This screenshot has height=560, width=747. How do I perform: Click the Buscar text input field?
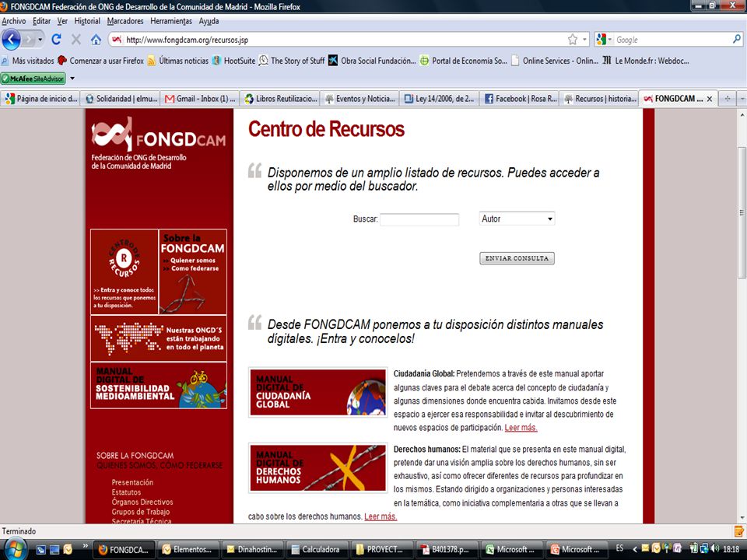[x=419, y=219]
